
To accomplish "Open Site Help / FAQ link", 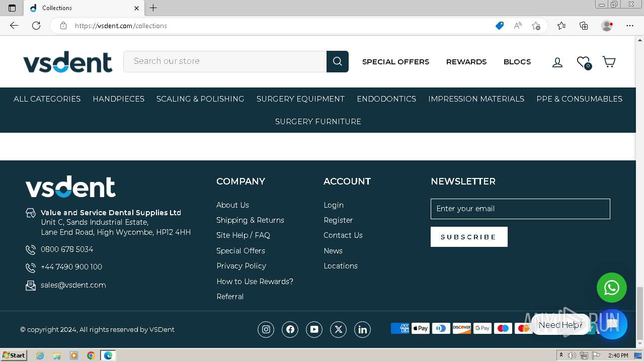I will tap(243, 235).
